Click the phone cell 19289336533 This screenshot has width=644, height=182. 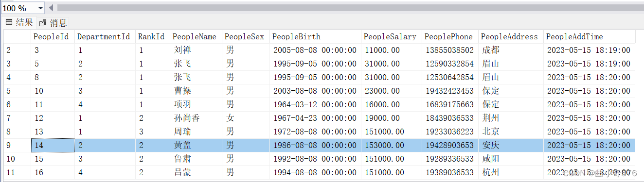pyautogui.click(x=450, y=159)
